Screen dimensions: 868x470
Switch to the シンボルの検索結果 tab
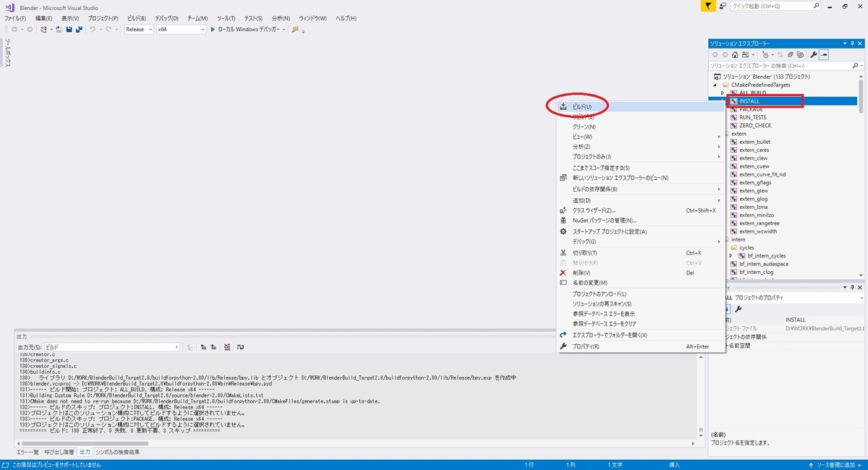tap(117, 452)
